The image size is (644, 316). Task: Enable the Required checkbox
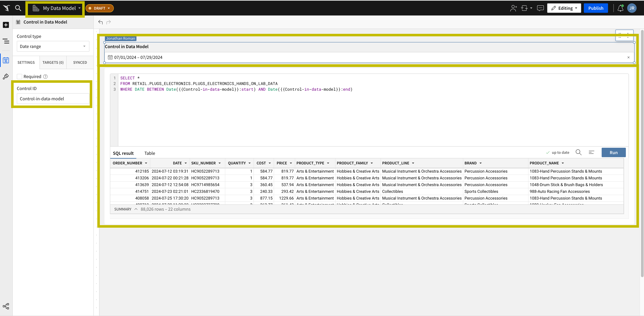click(19, 76)
